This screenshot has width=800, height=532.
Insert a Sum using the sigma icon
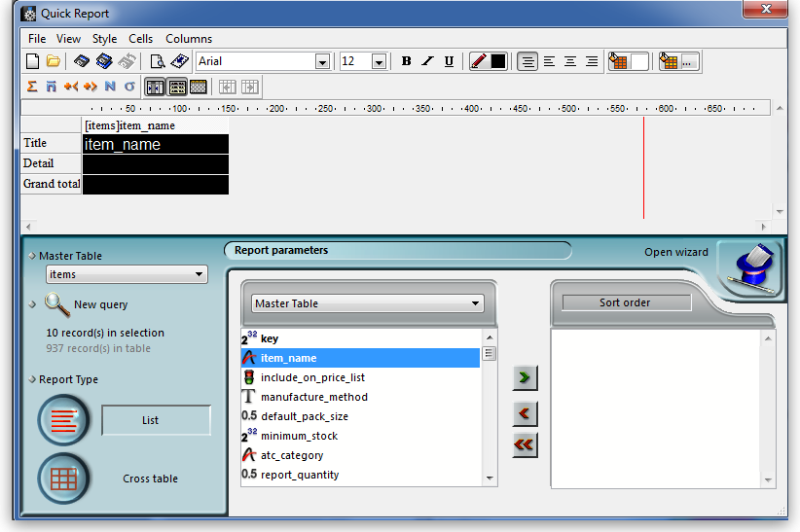[32, 87]
